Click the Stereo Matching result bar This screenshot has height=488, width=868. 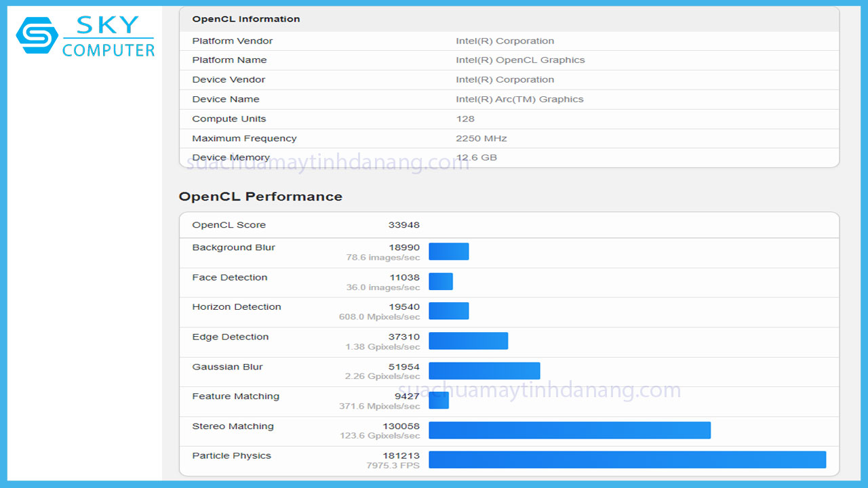(x=570, y=430)
